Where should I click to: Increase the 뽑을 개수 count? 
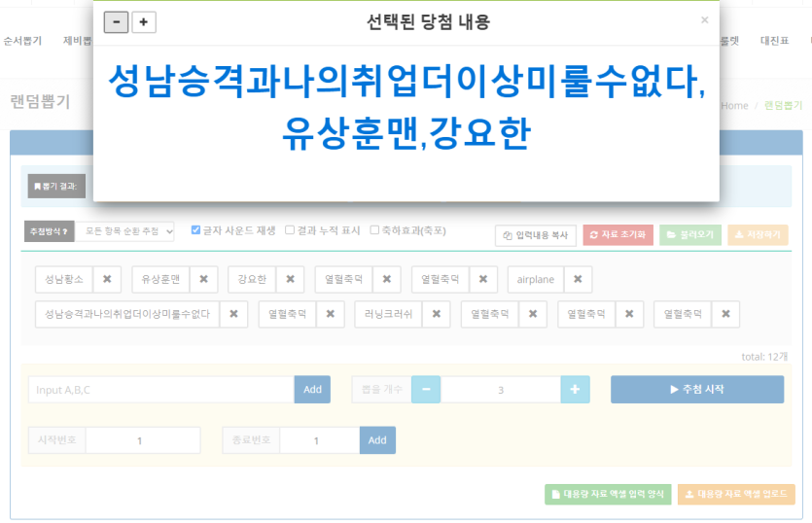pyautogui.click(x=575, y=389)
